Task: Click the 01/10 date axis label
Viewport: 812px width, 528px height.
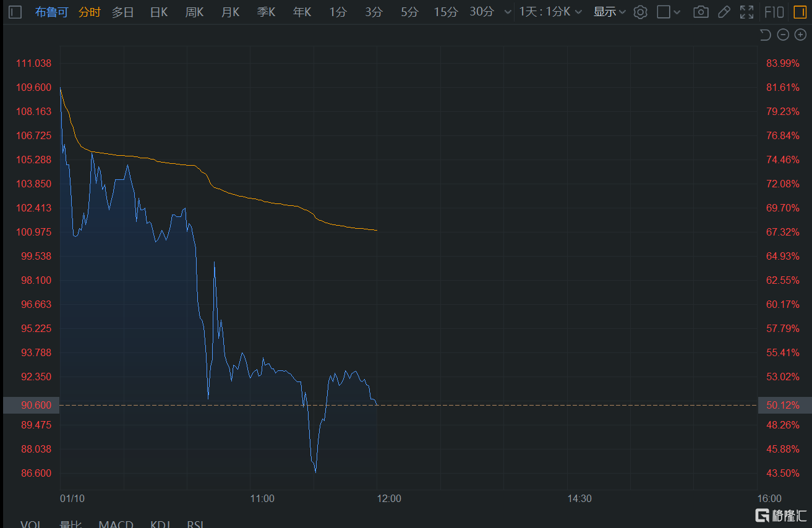Action: [72, 498]
